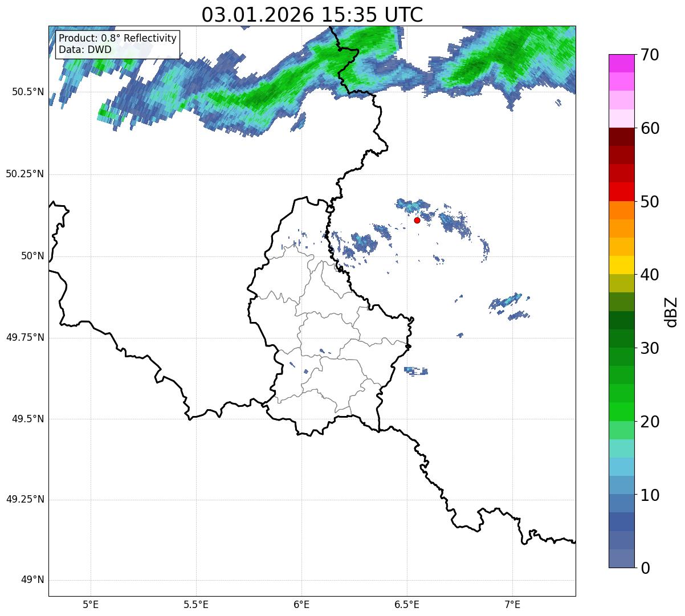685x616 pixels.
Task: Click the 0 value on the colorbar
Action: click(645, 568)
